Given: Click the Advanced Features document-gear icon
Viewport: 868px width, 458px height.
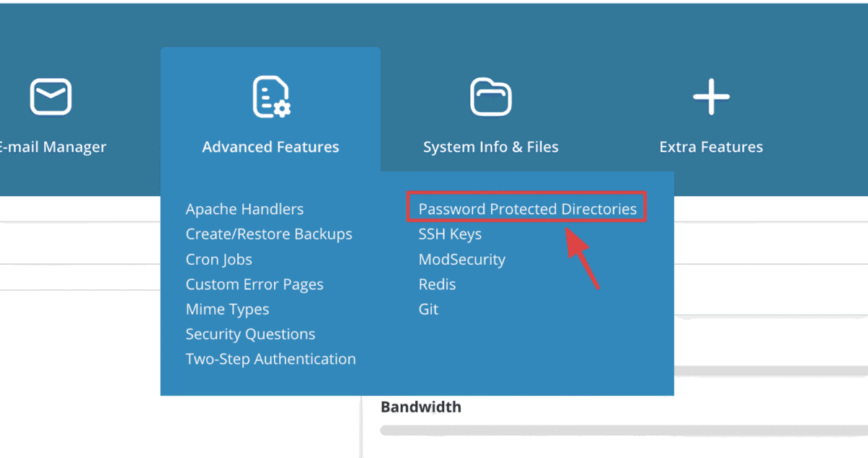Looking at the screenshot, I should 271,97.
